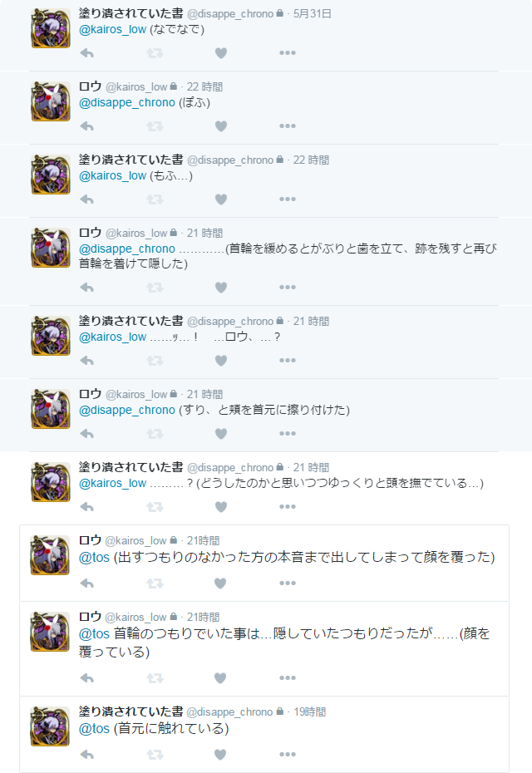The width and height of the screenshot is (532, 773).
Task: Like the もふ… tweet heart
Action: coord(221,199)
